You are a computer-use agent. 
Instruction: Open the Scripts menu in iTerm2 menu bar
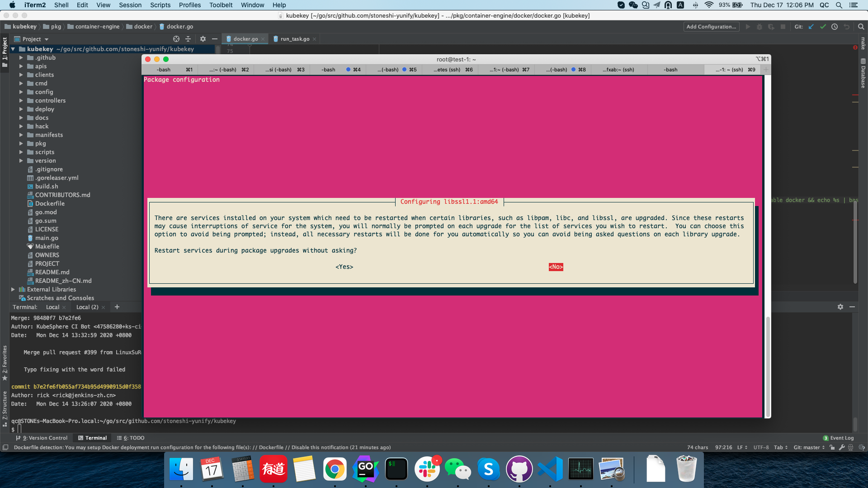pyautogui.click(x=160, y=5)
